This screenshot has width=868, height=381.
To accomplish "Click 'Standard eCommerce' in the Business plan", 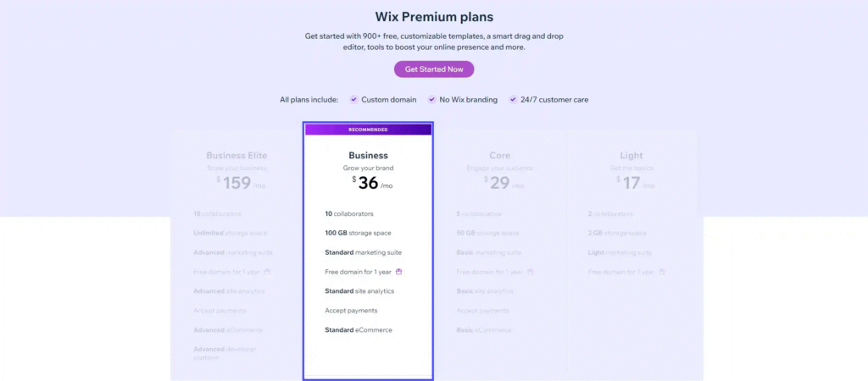I will click(x=359, y=330).
